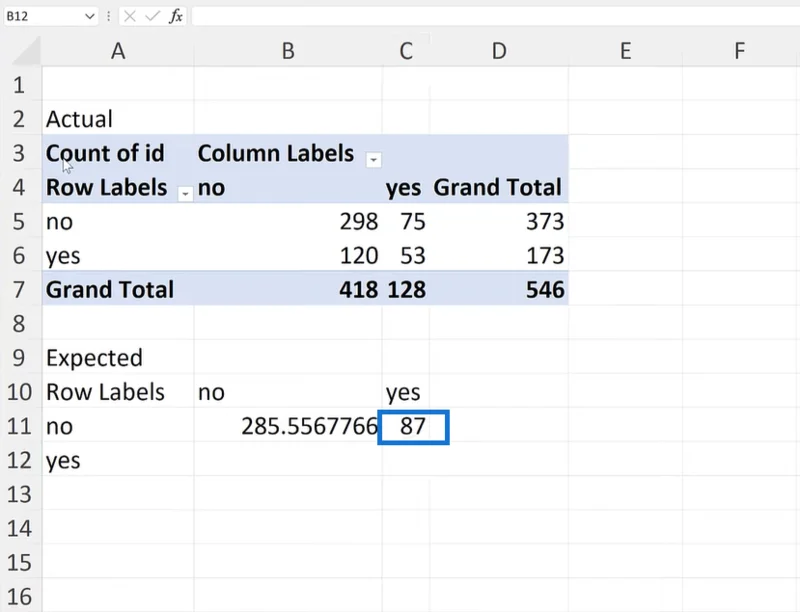Click the 'yes' label in row 12
The width and height of the screenshot is (800, 612).
(x=63, y=461)
